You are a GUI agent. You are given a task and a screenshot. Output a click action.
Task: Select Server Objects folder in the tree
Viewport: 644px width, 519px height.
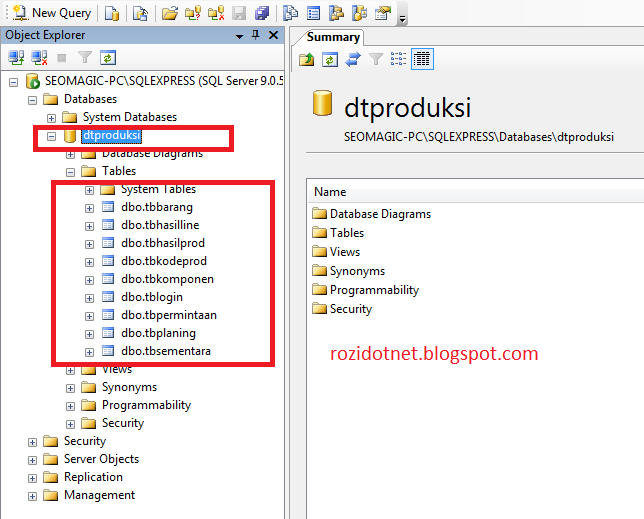coord(101,459)
